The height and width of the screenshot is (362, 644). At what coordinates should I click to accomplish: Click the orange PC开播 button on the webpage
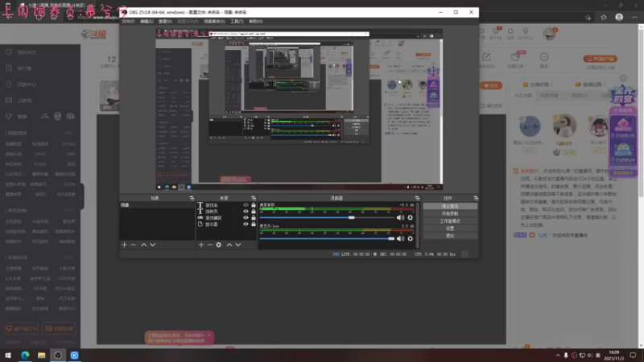[x=600, y=59]
